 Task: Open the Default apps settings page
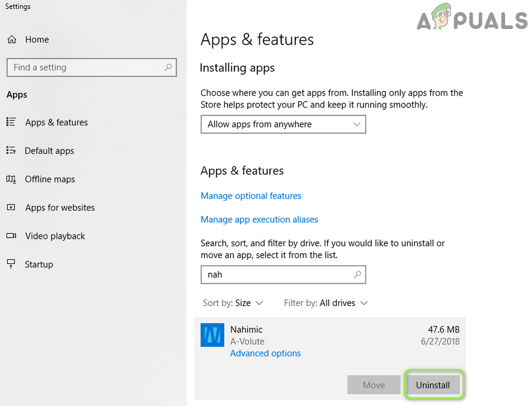[x=49, y=151]
